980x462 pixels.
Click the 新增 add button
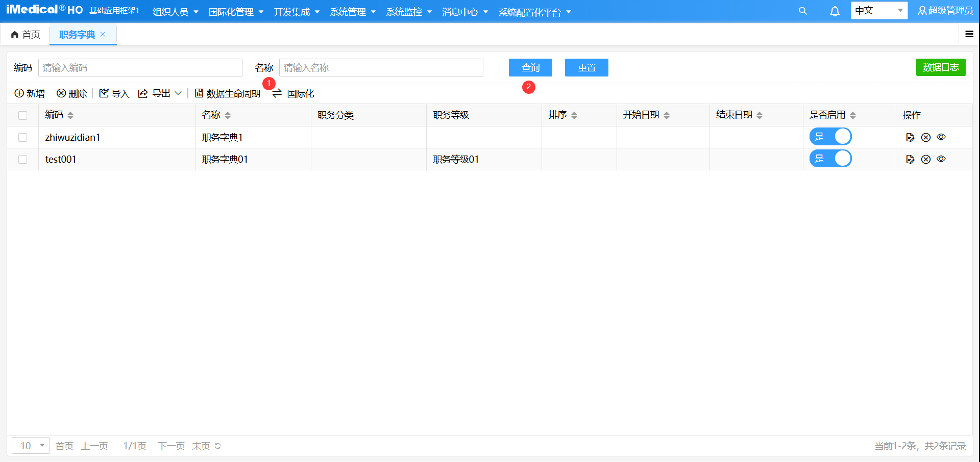[30, 93]
